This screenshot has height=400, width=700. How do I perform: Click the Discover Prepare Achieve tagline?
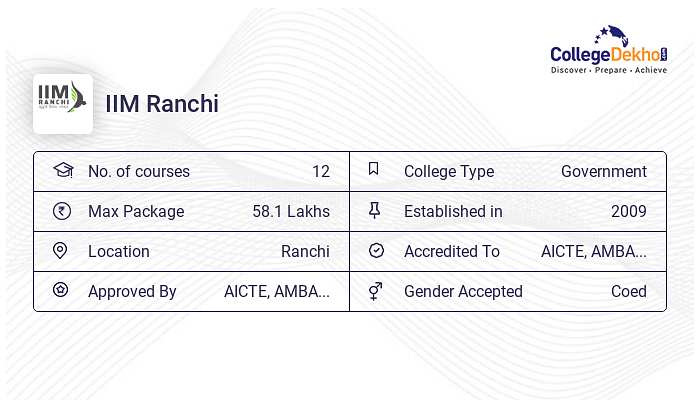(609, 70)
